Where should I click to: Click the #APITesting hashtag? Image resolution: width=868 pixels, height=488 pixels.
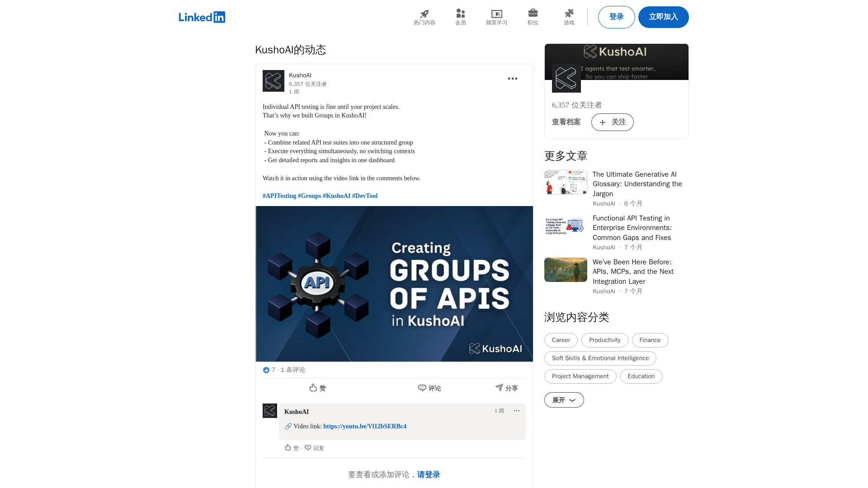(279, 196)
